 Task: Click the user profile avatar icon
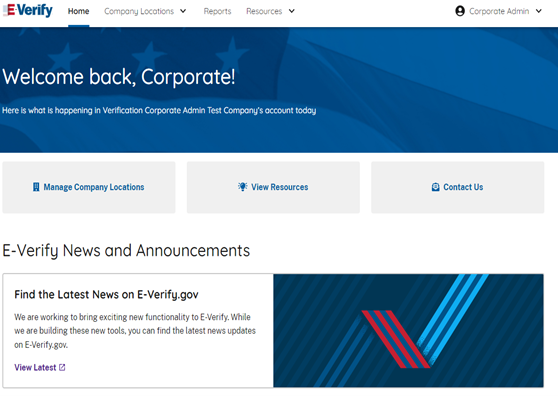(460, 11)
